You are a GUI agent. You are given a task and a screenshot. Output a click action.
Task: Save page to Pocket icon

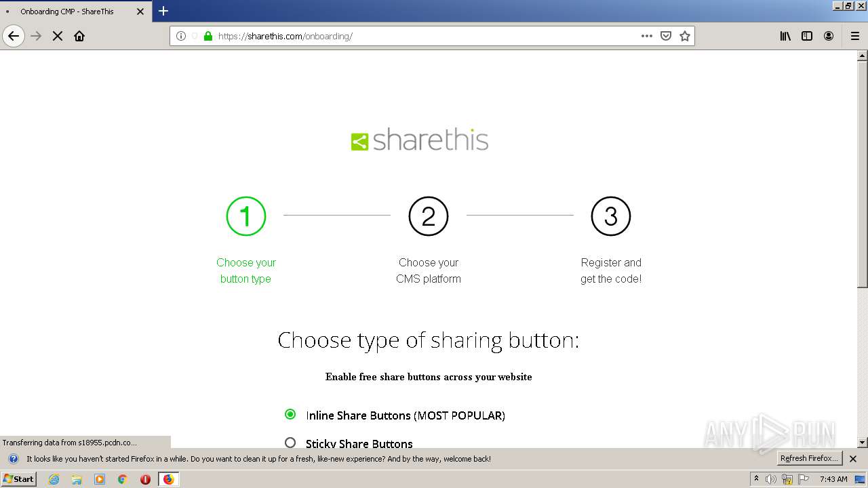(666, 36)
